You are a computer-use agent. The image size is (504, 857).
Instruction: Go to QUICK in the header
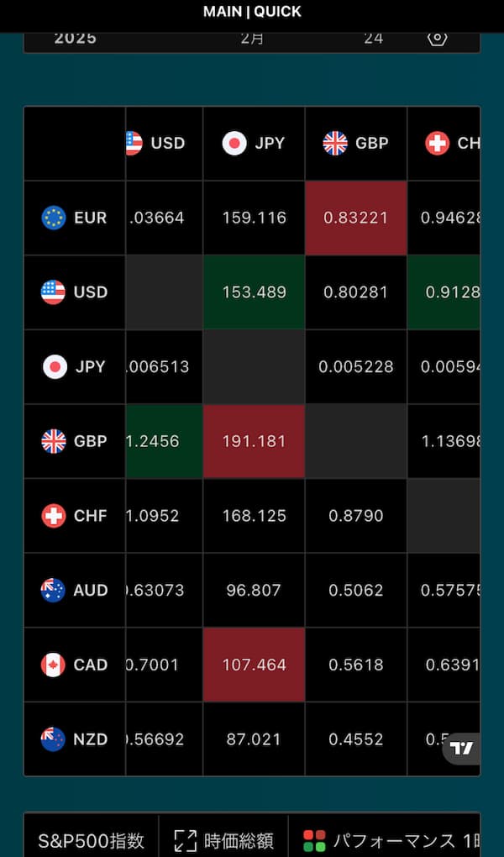277,12
